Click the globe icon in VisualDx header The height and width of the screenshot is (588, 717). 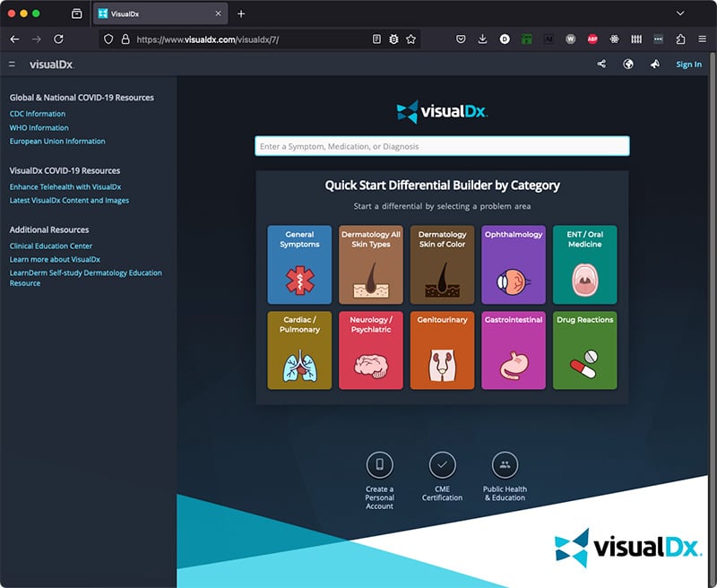[628, 64]
